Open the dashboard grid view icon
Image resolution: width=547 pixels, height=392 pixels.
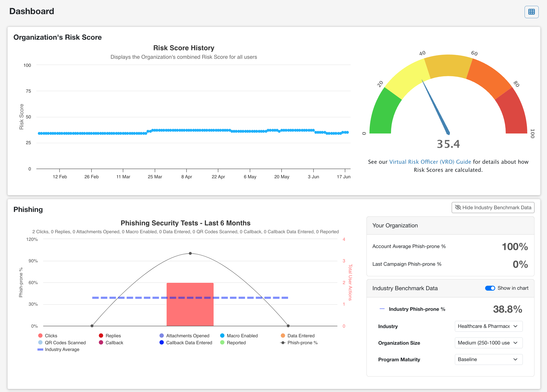[531, 12]
